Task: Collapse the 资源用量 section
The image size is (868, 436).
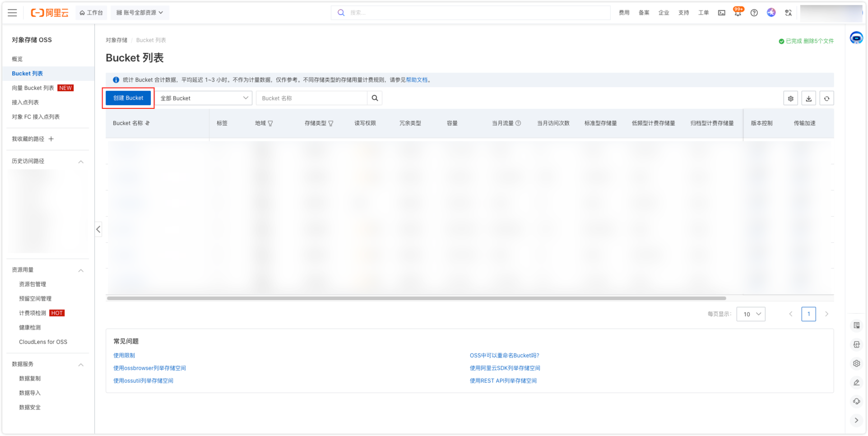Action: 81,270
